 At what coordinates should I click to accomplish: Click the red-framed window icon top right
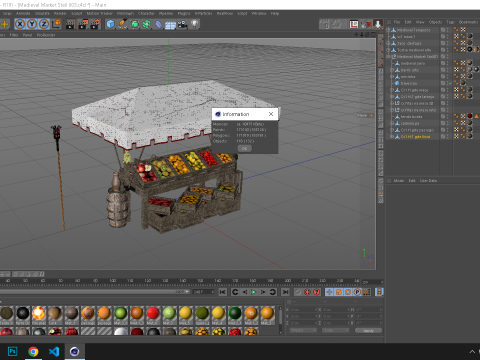click(354, 24)
